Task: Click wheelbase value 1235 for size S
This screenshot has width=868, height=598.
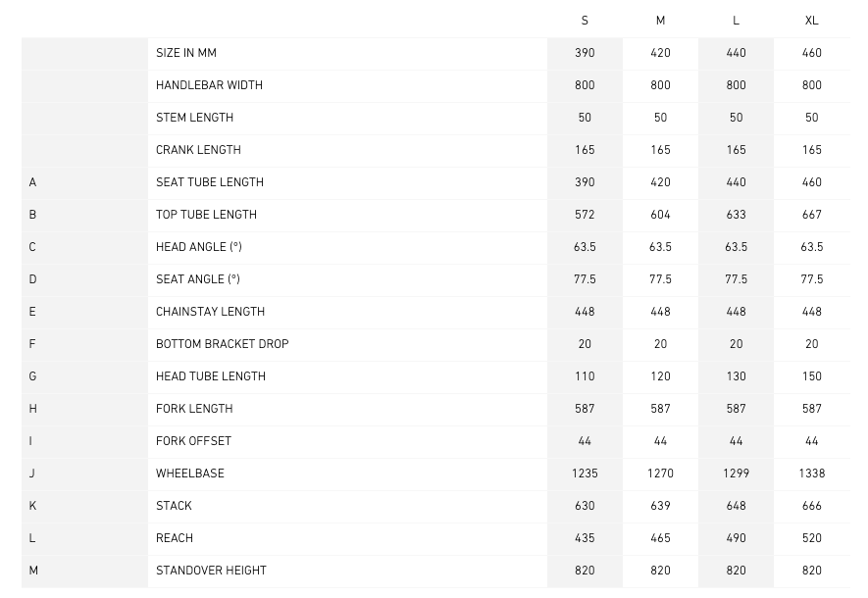Action: [x=585, y=473]
